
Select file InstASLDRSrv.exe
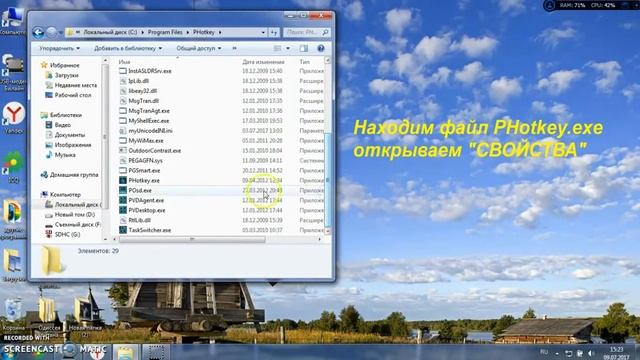pyautogui.click(x=150, y=71)
